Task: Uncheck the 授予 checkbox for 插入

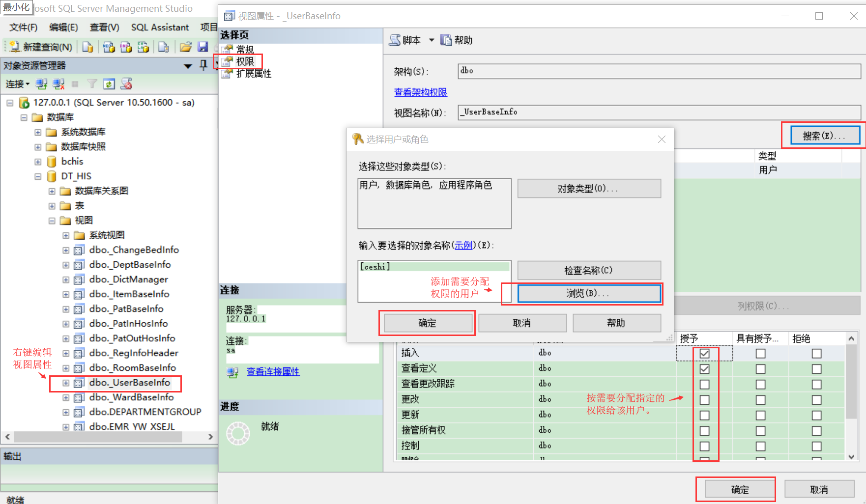Action: tap(705, 353)
